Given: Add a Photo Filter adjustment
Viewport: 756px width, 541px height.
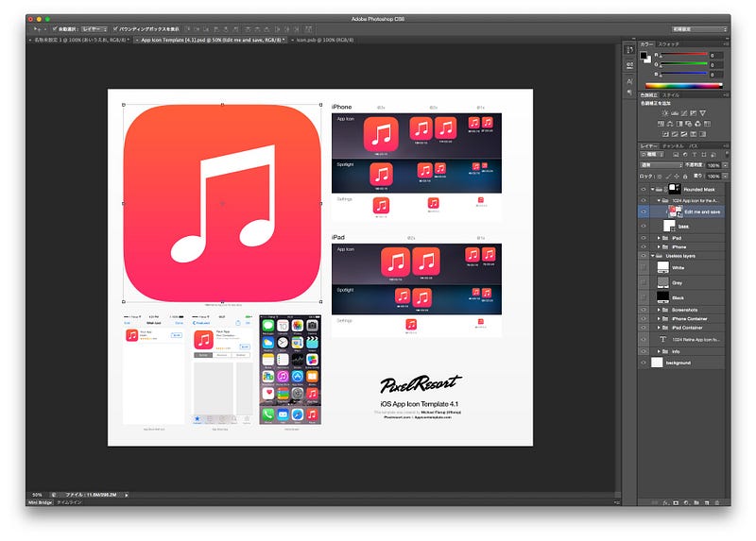Looking at the screenshot, I should pos(689,124).
